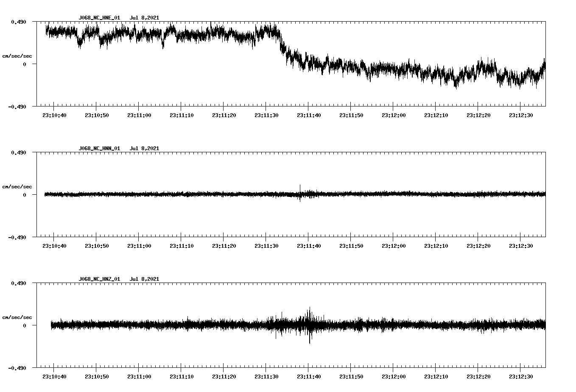Viewport: 576px width, 392px height.
Task: Click the -0.490 lower limit on HNZ plot
Action: click(x=17, y=368)
